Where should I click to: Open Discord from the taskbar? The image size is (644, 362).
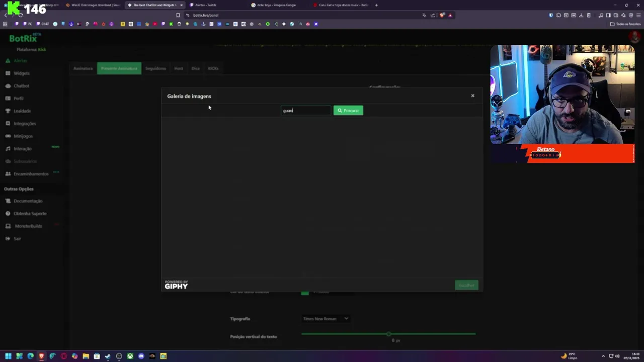click(x=141, y=356)
